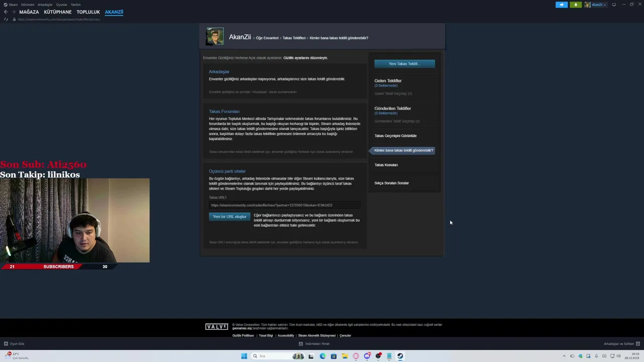Open Çerezler footer link
644x362 pixels.
(x=345, y=335)
